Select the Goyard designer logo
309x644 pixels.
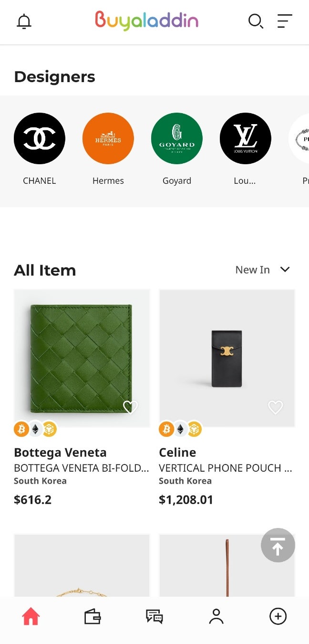coord(177,138)
